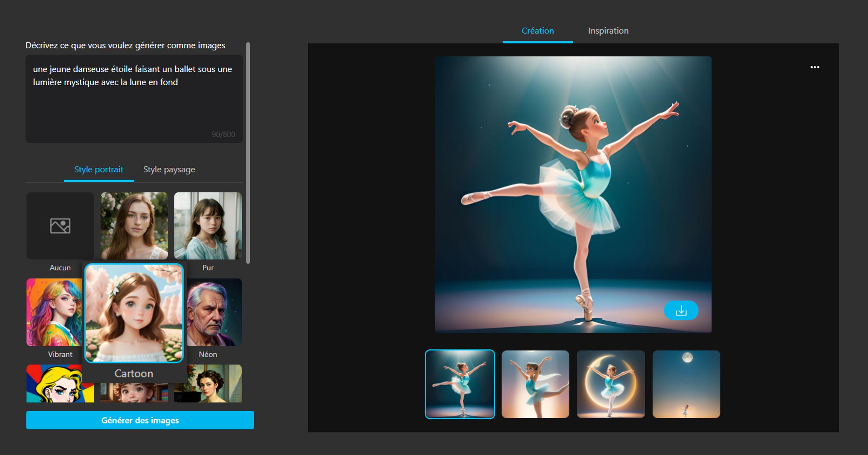Select the first generated ballerina thumbnail
This screenshot has width=868, height=455.
460,384
